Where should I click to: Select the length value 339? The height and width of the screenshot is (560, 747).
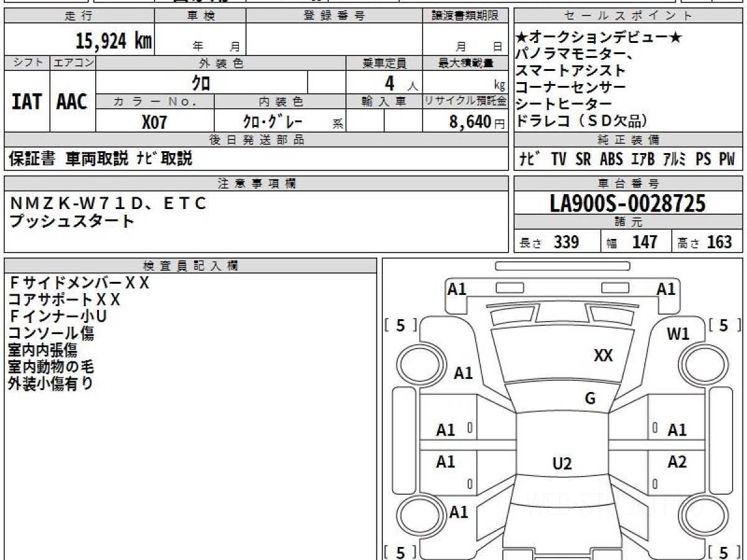566,242
